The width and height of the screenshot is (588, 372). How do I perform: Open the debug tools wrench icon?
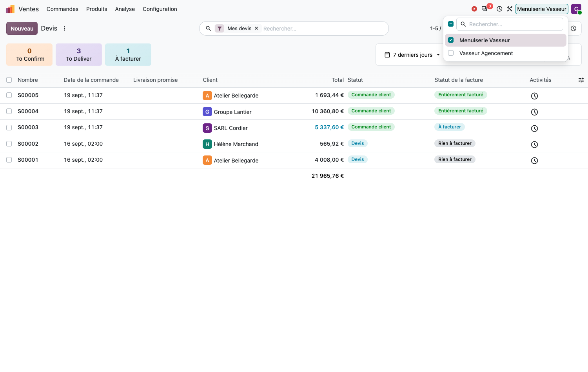510,9
